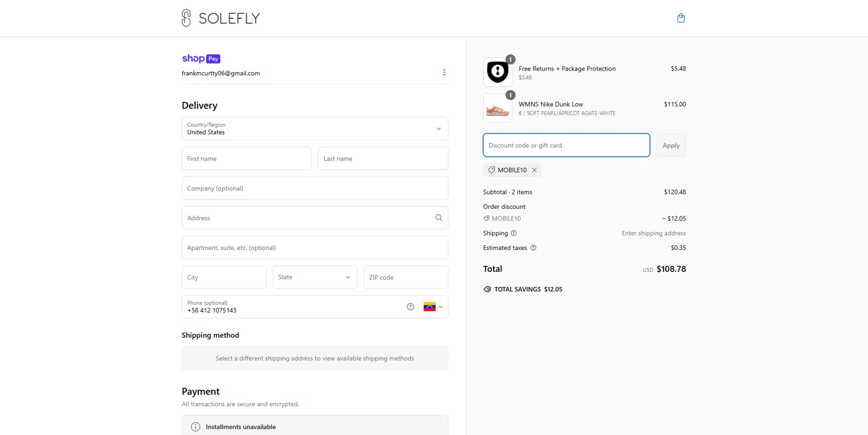Click the 6 / SOFT PEARL/APRICOT AGATE-WHITE variant text

[567, 113]
